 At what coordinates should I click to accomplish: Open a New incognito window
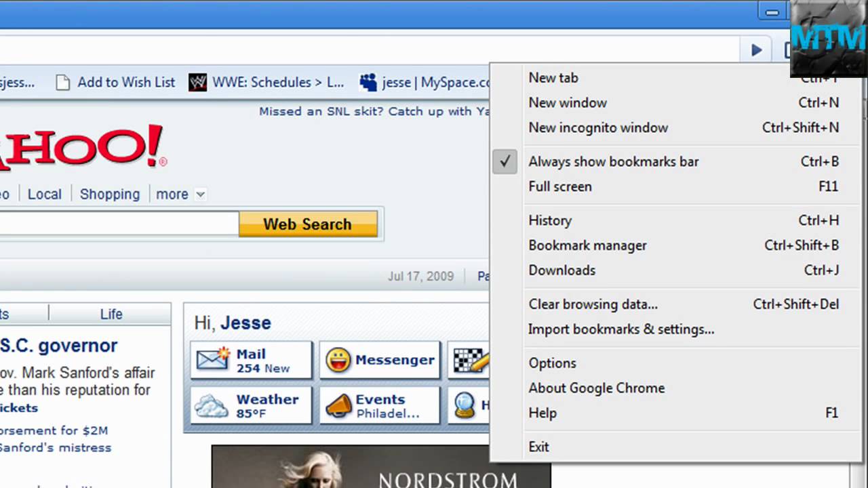[x=684, y=128]
